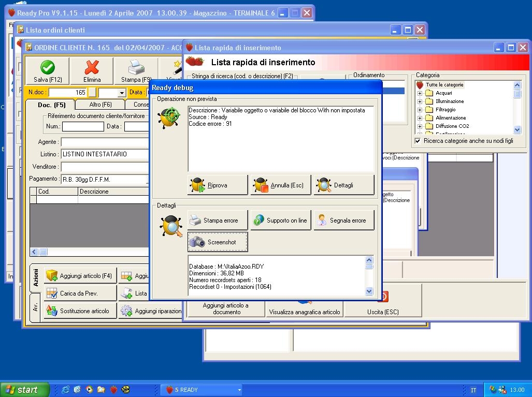Select the vertical Azioni tab

[36, 277]
